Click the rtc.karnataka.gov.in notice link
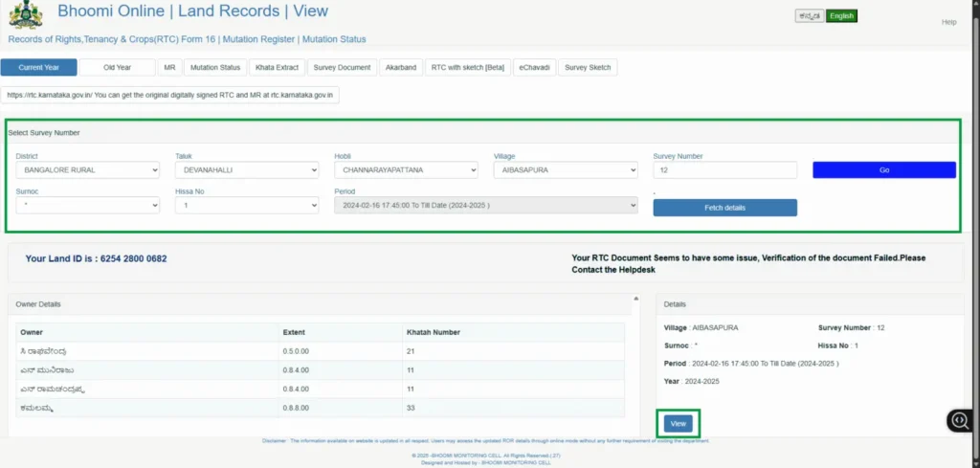Image resolution: width=980 pixels, height=468 pixels. [x=170, y=95]
